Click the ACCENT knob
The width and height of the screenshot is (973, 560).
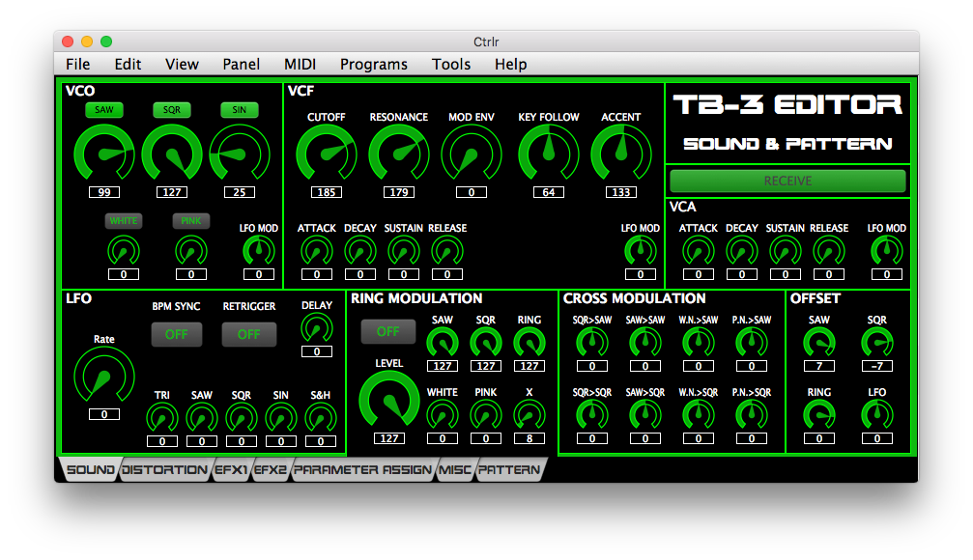click(x=621, y=154)
